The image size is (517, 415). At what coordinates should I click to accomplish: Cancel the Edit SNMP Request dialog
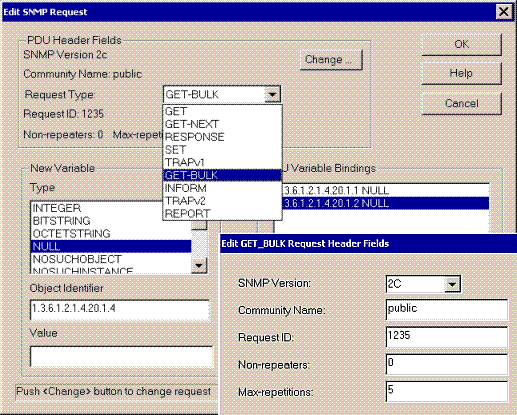click(461, 103)
